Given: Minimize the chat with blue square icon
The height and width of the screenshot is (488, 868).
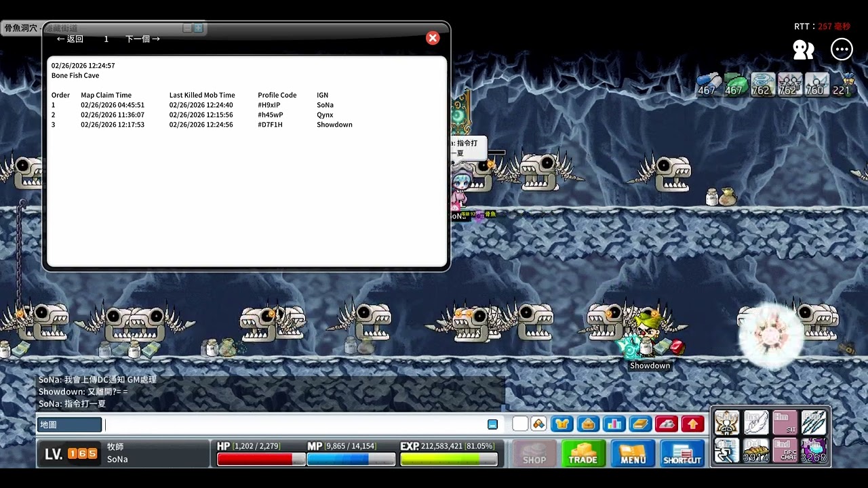Looking at the screenshot, I should pyautogui.click(x=492, y=424).
